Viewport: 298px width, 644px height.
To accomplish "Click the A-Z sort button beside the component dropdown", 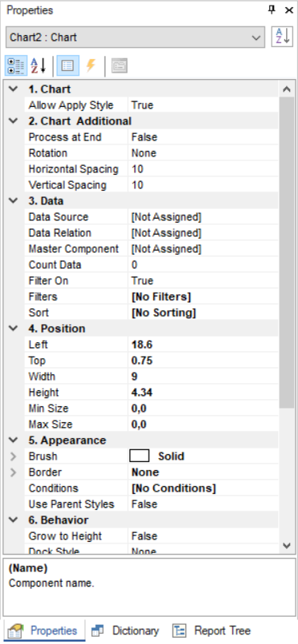I will pos(282,38).
